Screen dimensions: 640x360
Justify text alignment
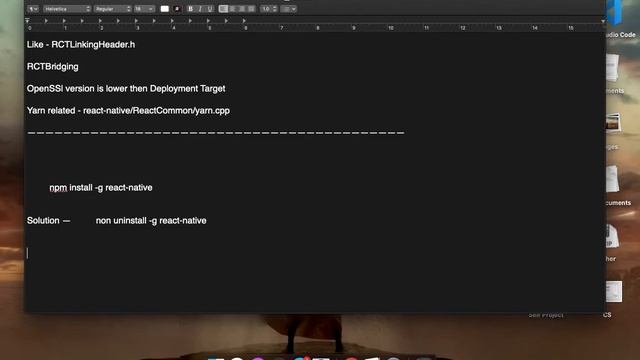coord(251,9)
